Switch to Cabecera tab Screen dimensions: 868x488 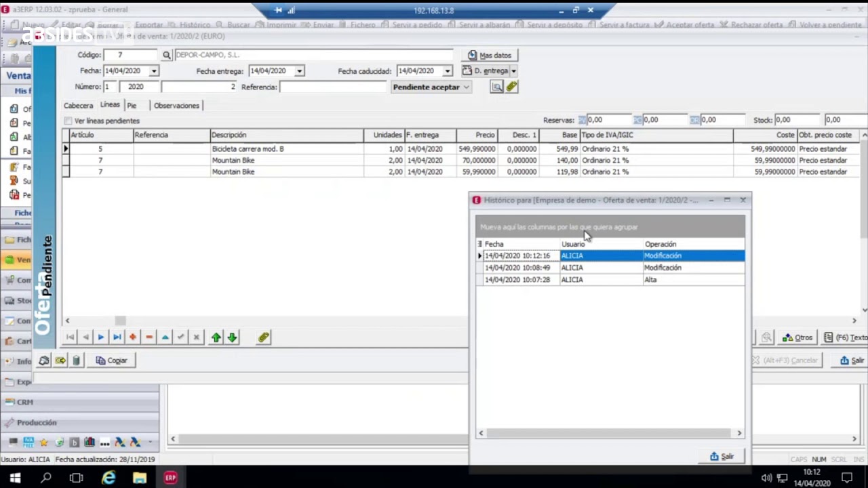(x=78, y=106)
